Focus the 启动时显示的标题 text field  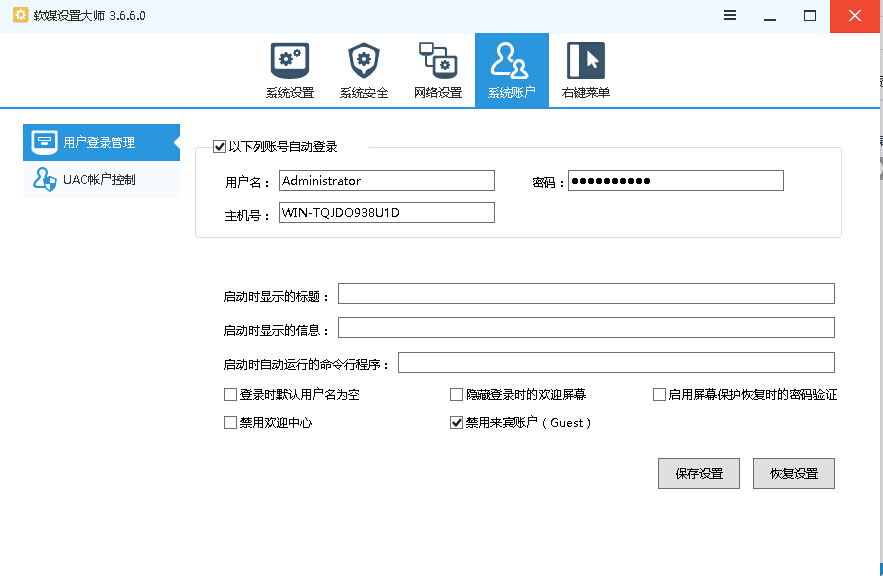586,293
